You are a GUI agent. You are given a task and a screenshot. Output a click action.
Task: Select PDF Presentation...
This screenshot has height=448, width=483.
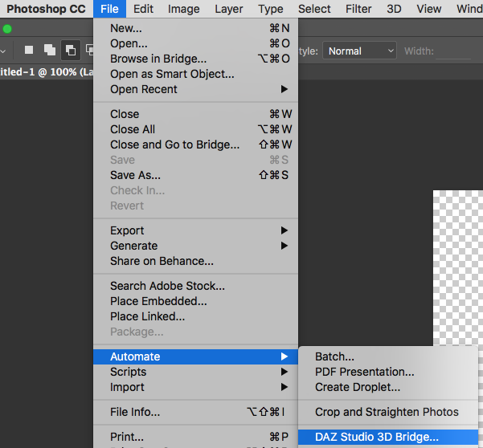[388, 372]
